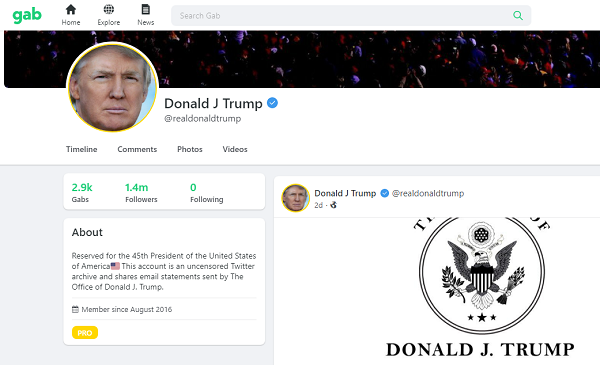Open the News document icon
Screen dimensions: 600x365
coord(146,9)
